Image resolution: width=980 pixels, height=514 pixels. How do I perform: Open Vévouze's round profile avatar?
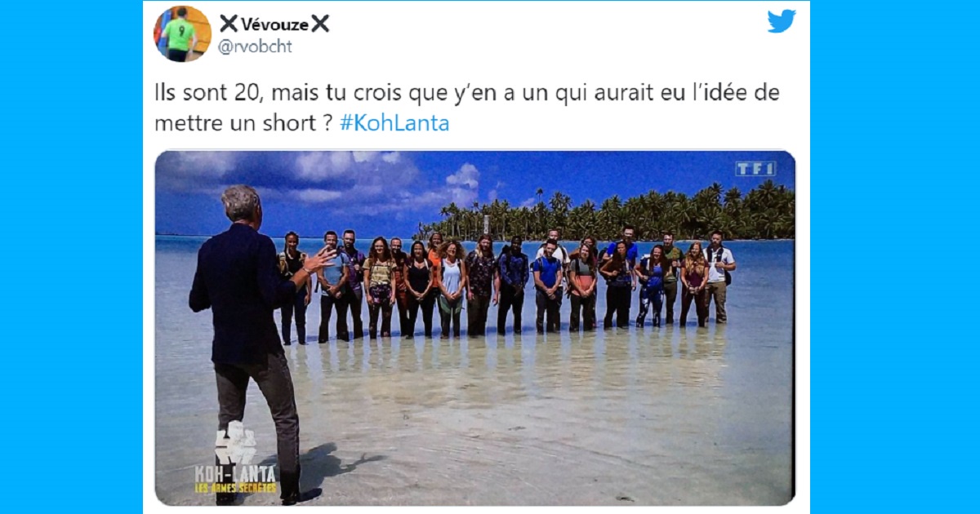[x=183, y=33]
